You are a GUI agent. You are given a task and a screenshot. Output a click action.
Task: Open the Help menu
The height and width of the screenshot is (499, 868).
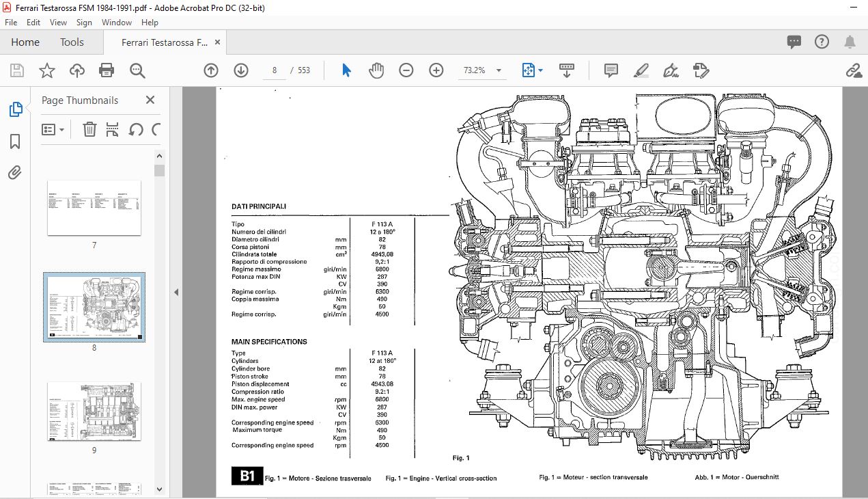[150, 23]
